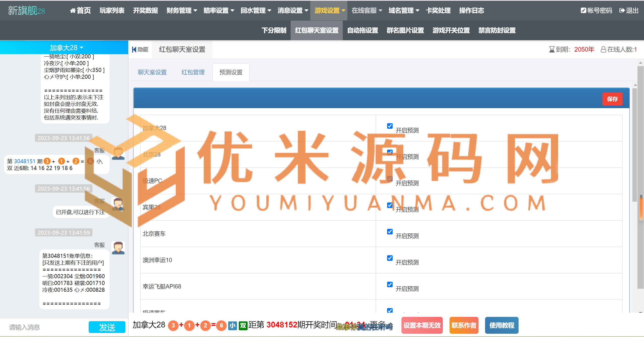Toggle 开启预测 checkbox for 加拿大28
Viewport: 644px width, 337px height.
click(x=390, y=126)
